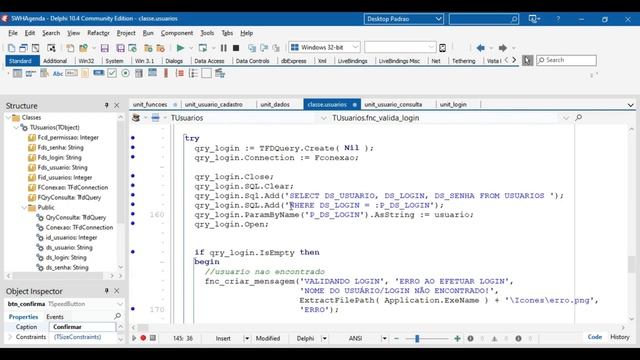The width and height of the screenshot is (640, 360).
Task: Select the TScrollBar palette component
Action: click(166, 73)
